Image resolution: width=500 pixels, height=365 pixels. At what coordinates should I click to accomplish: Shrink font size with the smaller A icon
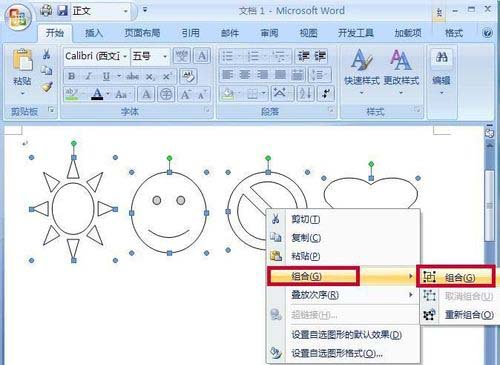coord(202,95)
